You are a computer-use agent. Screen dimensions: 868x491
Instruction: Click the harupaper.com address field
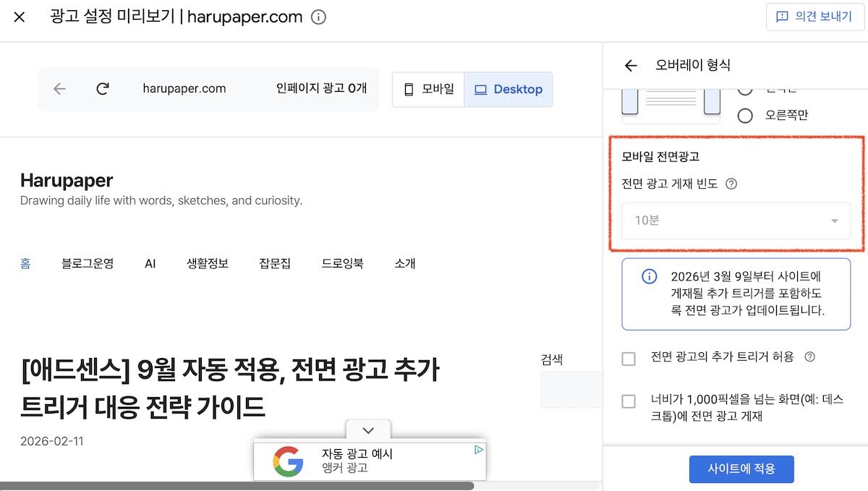pos(183,88)
